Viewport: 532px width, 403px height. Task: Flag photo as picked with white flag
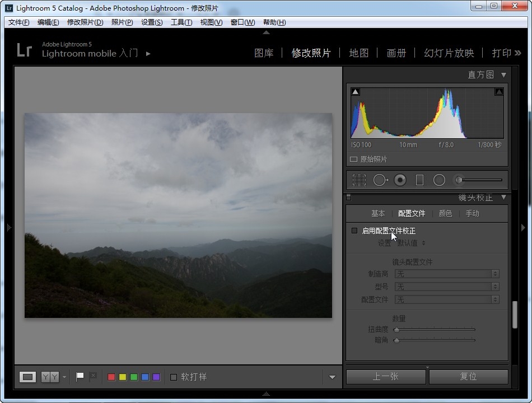pyautogui.click(x=80, y=377)
